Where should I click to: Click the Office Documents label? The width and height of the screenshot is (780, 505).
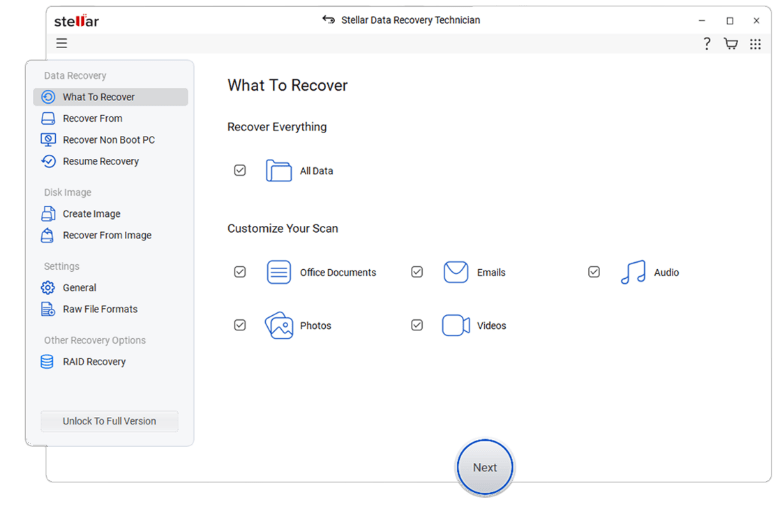tap(338, 272)
